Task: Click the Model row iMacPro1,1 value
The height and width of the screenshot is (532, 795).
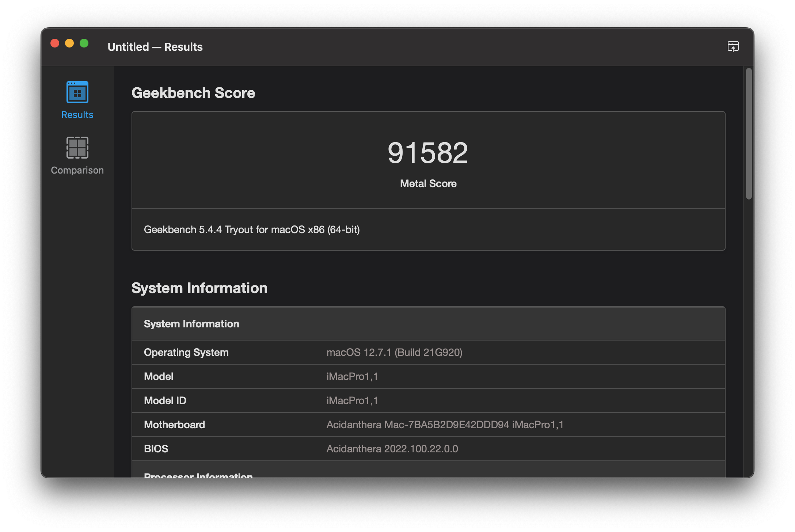Action: pos(352,376)
